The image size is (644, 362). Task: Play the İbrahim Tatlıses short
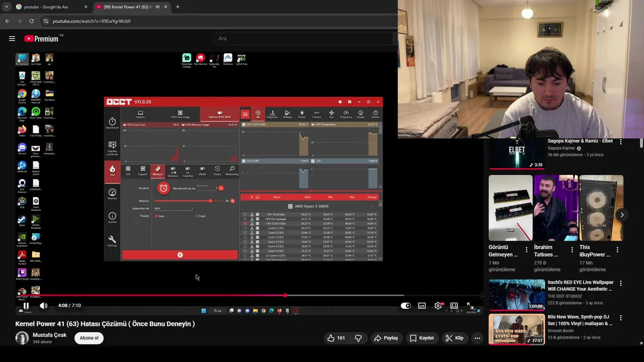pyautogui.click(x=555, y=208)
